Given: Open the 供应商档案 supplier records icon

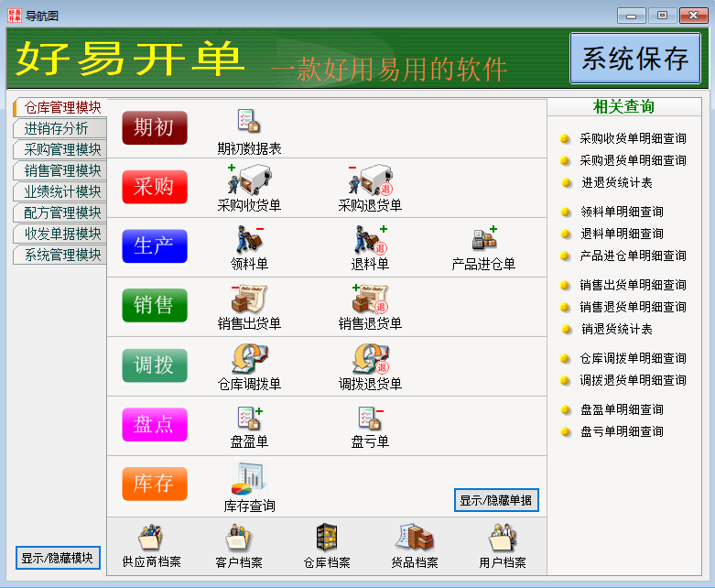Looking at the screenshot, I should coord(151,539).
